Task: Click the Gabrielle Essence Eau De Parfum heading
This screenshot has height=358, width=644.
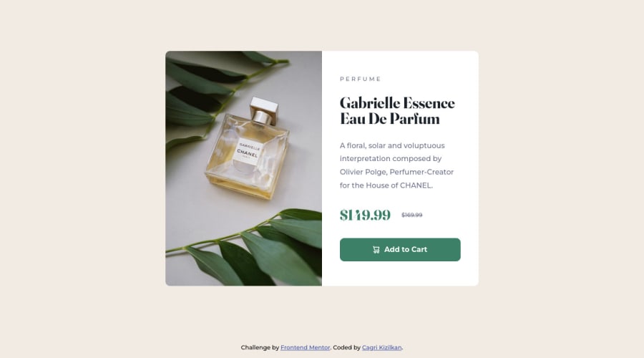Action: pyautogui.click(x=397, y=110)
